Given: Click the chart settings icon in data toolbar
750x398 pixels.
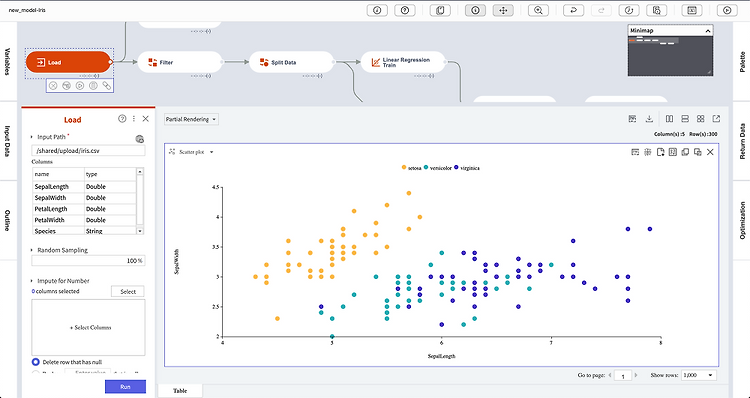Looking at the screenshot, I should 632,119.
